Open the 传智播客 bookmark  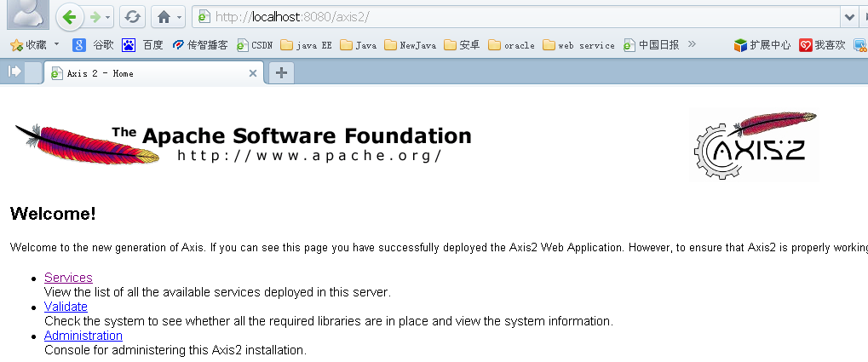(x=200, y=45)
